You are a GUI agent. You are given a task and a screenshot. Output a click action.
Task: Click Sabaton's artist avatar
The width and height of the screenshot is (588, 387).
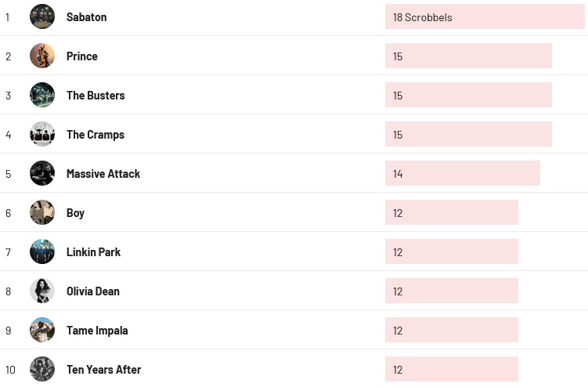pos(42,16)
